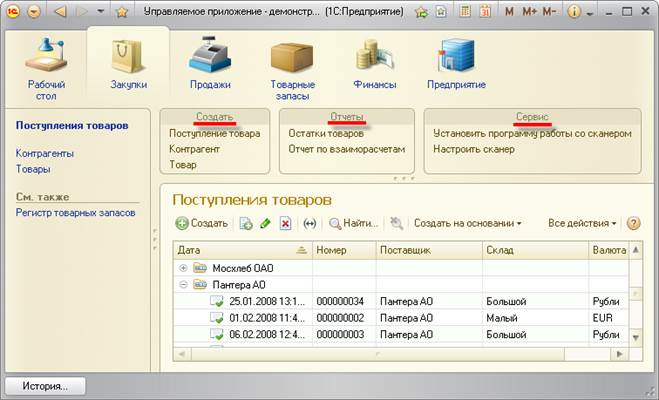659x400 pixels.
Task: Click the help question mark icon
Action: pyautogui.click(x=633, y=224)
